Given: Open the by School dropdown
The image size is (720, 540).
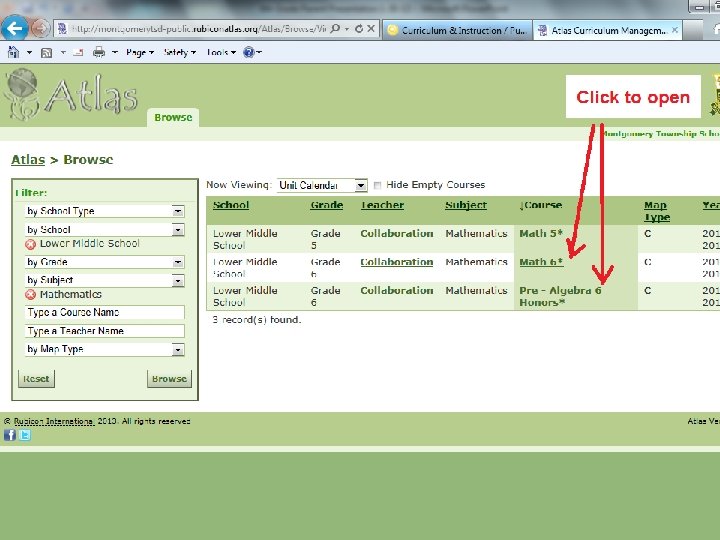Looking at the screenshot, I should pos(178,230).
